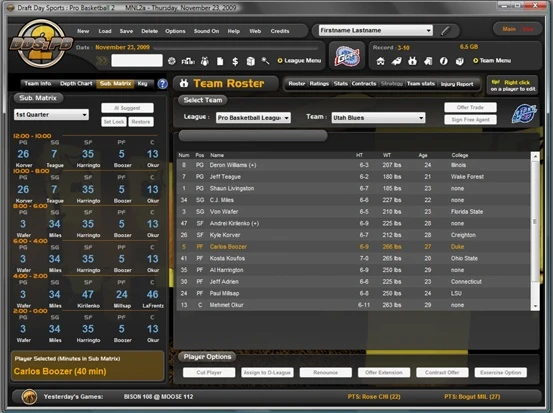Select Deron Williams in the roster
Image resolution: width=553 pixels, height=413 pixels.
click(353, 165)
